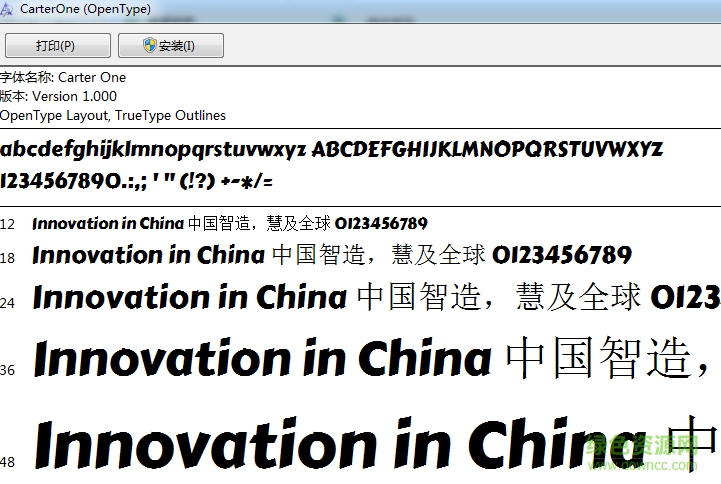
Task: Click the 1234567890 digits and symbols line
Action: [137, 181]
